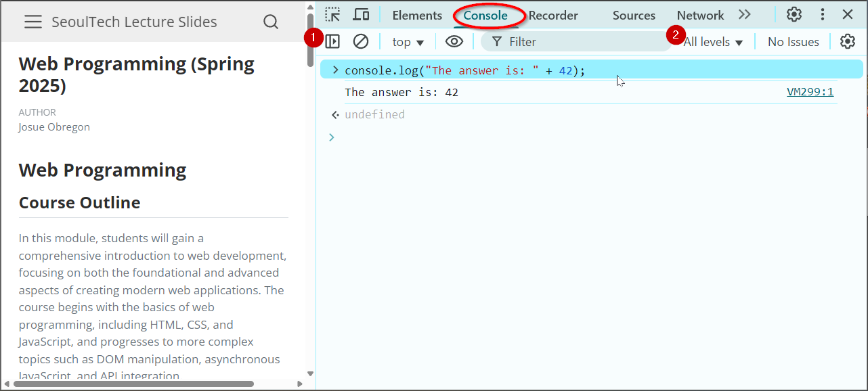Clear the console with the clear icon

click(361, 42)
